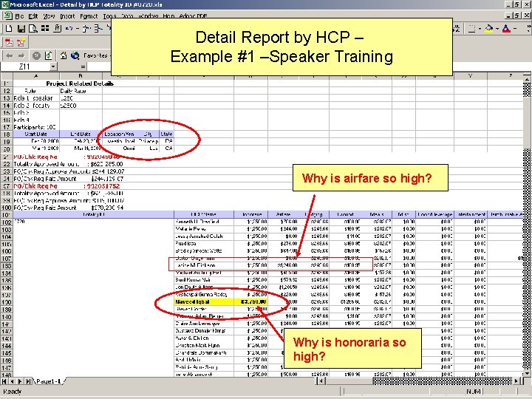This screenshot has width=532, height=399.
Task: Click the Undo arrow icon
Action: point(69,29)
